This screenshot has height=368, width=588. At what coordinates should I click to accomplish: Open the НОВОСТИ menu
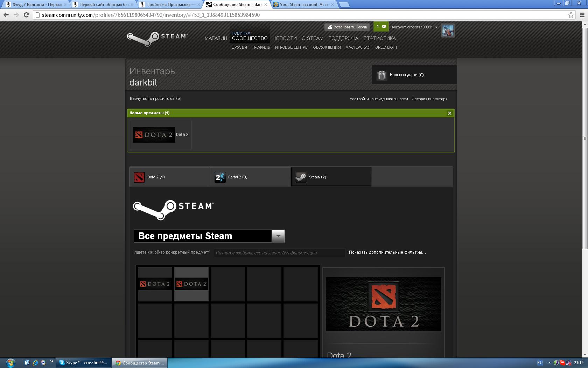click(285, 38)
